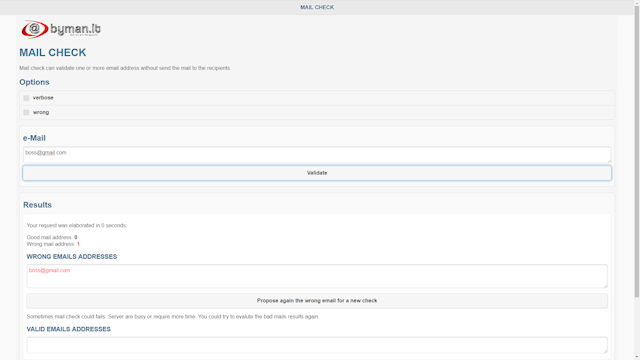
Task: Click the MAIL CHECK page heading
Action: [53, 53]
